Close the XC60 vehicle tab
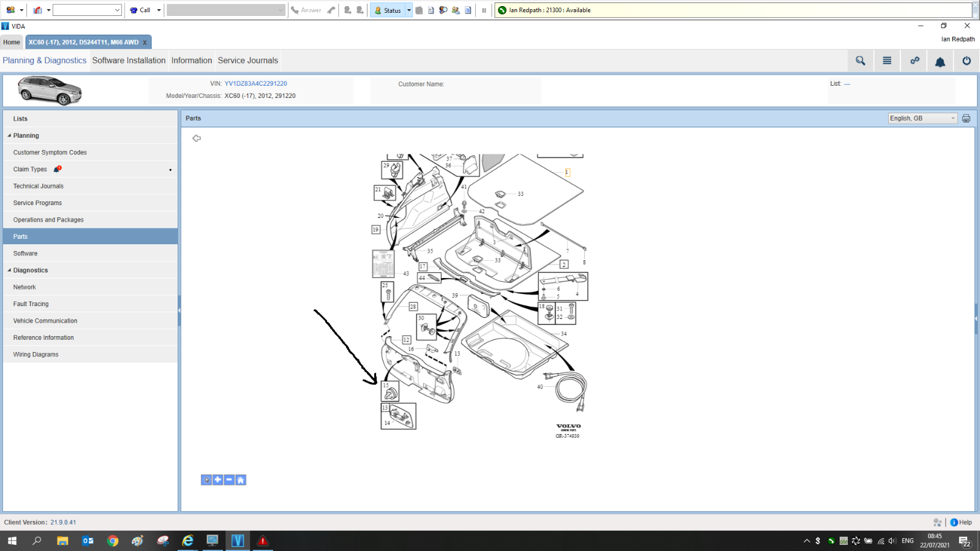This screenshot has height=551, width=980. coord(145,43)
